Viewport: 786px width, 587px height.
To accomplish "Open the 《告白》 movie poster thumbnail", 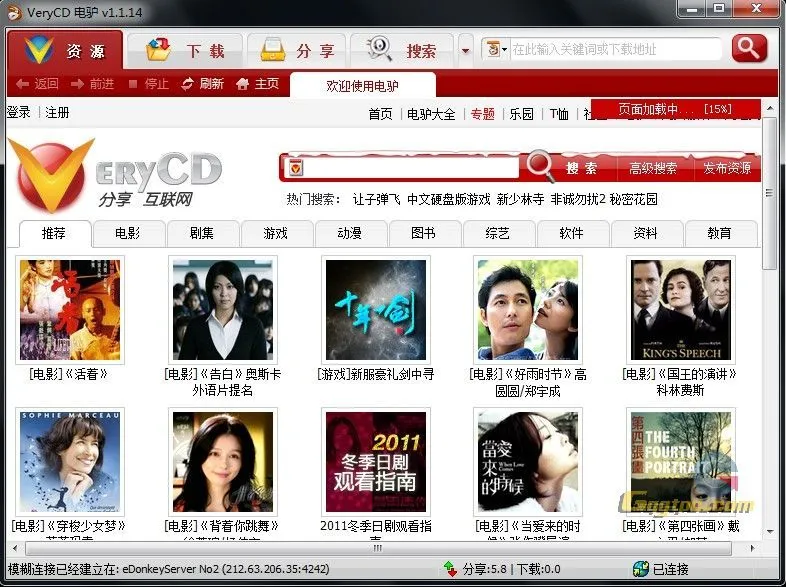I will coord(223,310).
